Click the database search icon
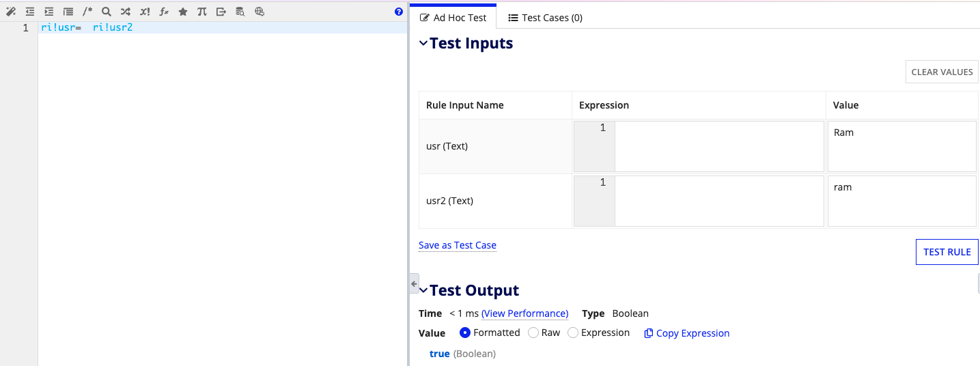Image resolution: width=980 pixels, height=366 pixels. click(x=240, y=12)
